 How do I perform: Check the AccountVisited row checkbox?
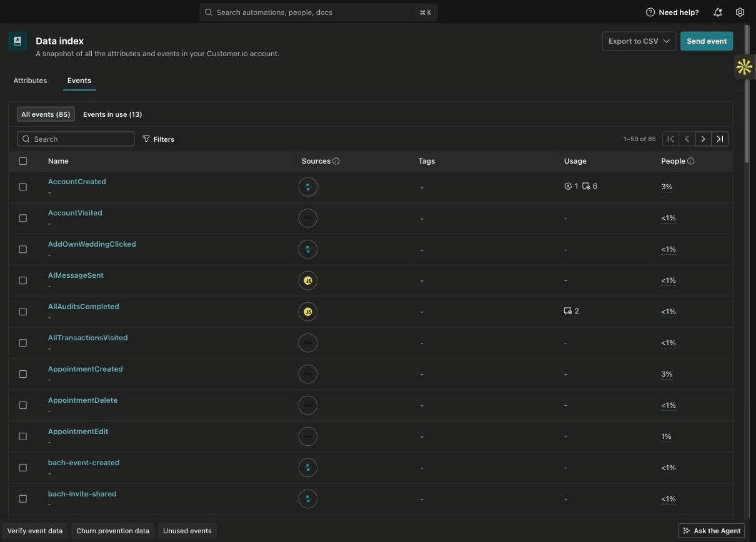click(x=23, y=218)
